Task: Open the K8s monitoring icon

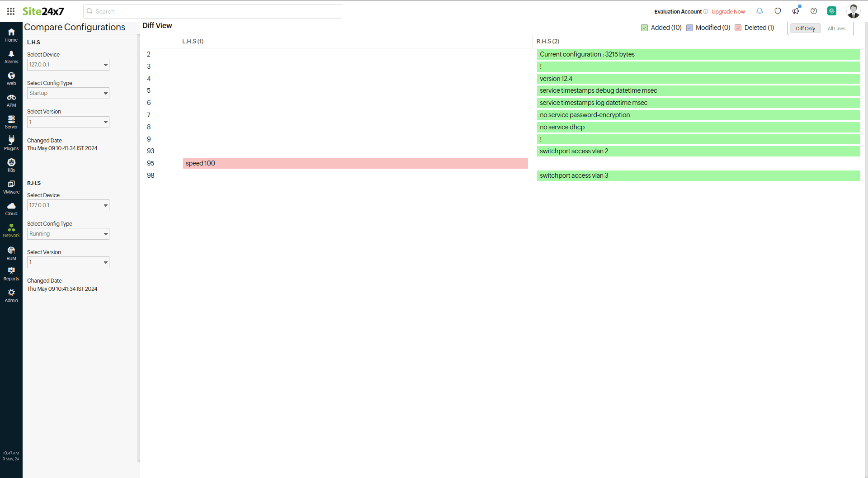Action: 11,165
